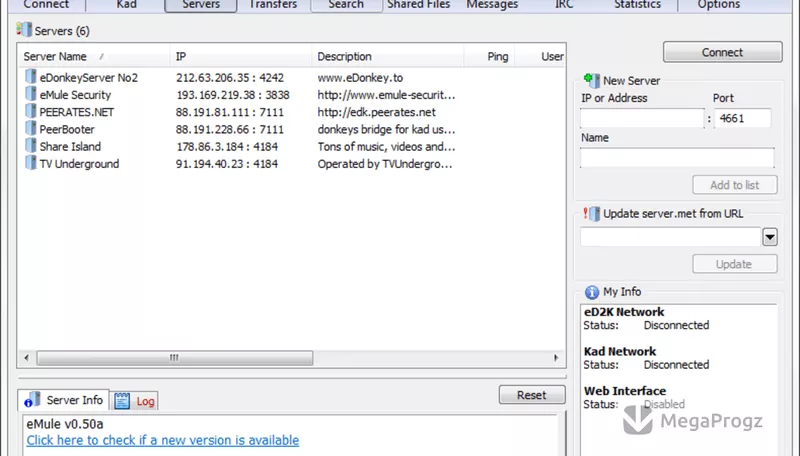800x456 pixels.
Task: Click the Share Island server icon
Action: coord(31,146)
